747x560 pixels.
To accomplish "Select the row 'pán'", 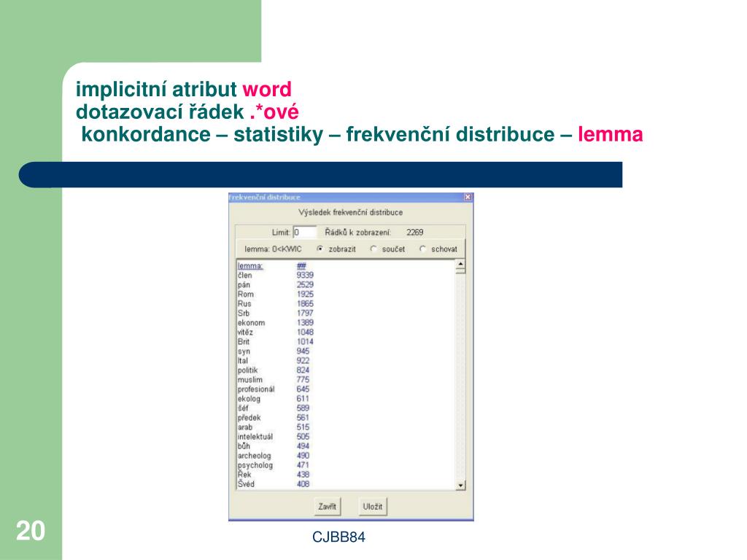I will click(275, 285).
